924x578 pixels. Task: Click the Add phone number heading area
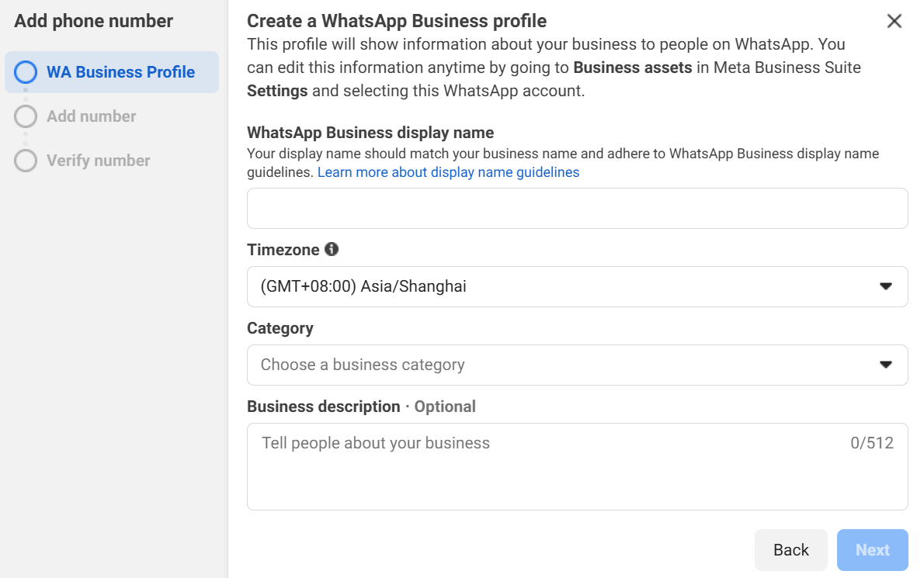tap(92, 21)
